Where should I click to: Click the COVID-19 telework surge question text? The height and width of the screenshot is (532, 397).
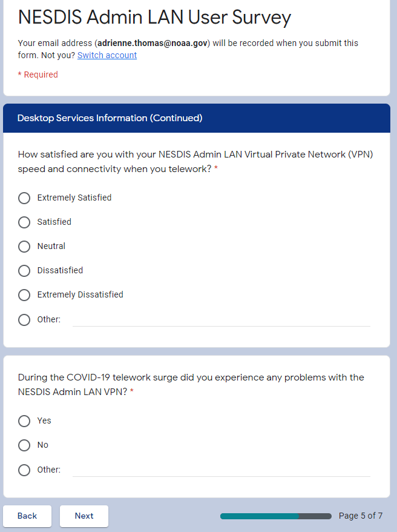(191, 384)
